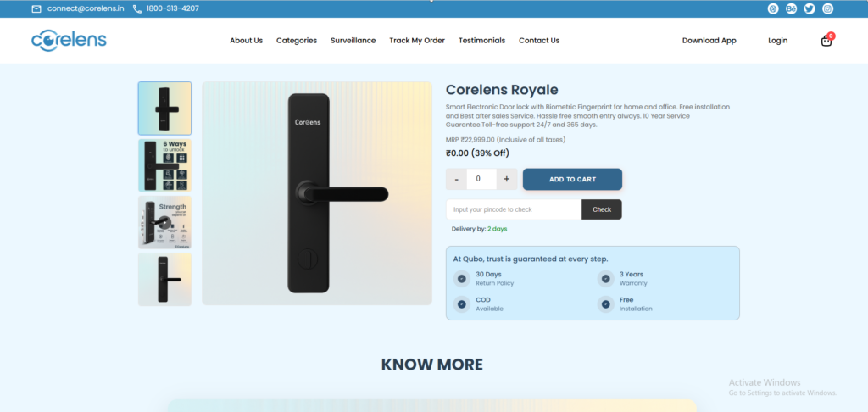868x412 pixels.
Task: Increase quantity with plus button
Action: 507,179
